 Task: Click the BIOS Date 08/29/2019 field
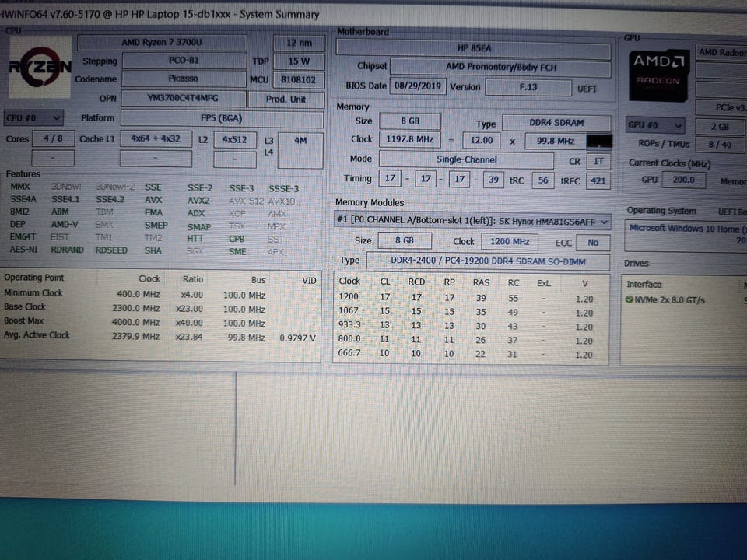click(417, 86)
